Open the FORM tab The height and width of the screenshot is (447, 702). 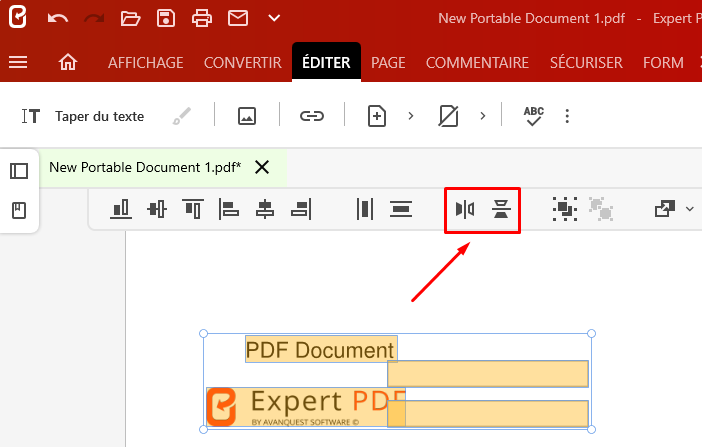point(663,63)
